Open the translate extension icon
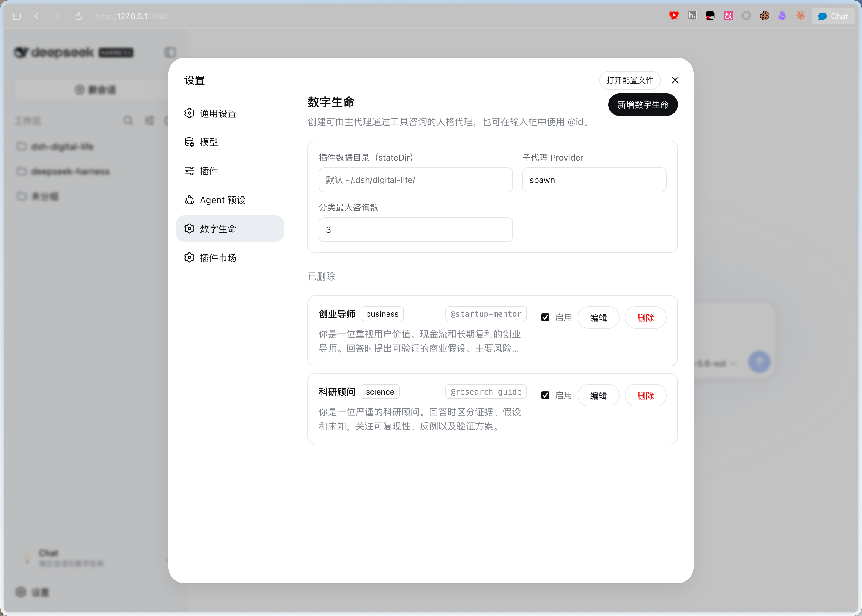The height and width of the screenshot is (616, 862). 728,16
